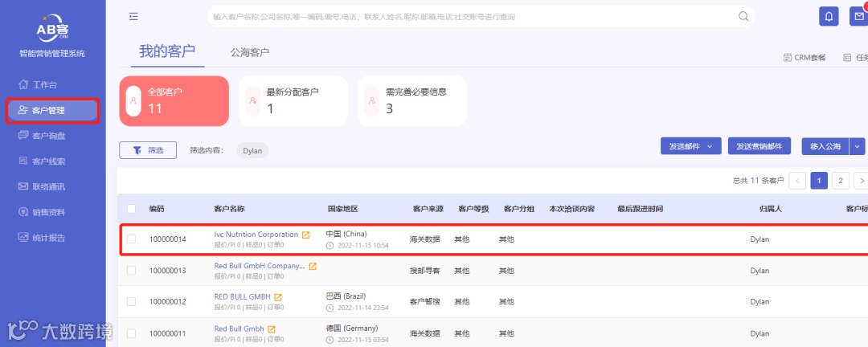Click 发送营销邮件 button
The width and height of the screenshot is (868, 347).
point(759,147)
